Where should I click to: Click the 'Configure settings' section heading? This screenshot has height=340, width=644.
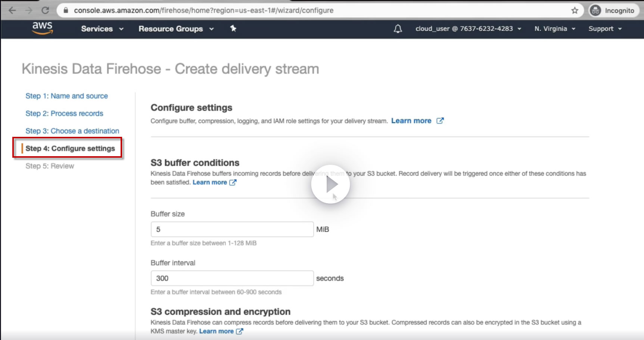pos(192,108)
